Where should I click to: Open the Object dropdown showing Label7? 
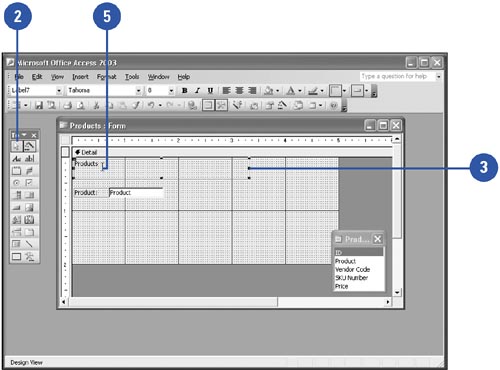tap(59, 91)
